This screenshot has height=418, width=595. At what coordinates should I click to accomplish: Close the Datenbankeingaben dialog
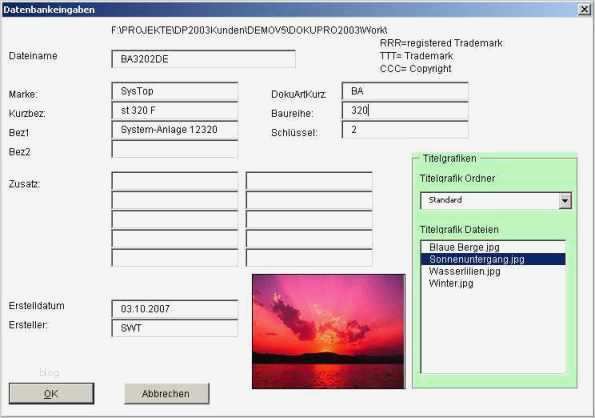coord(584,9)
